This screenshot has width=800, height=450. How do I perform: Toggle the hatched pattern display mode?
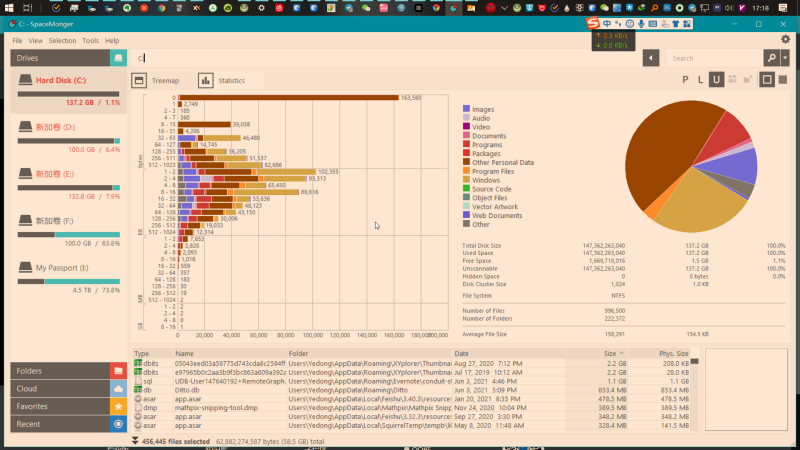(783, 80)
